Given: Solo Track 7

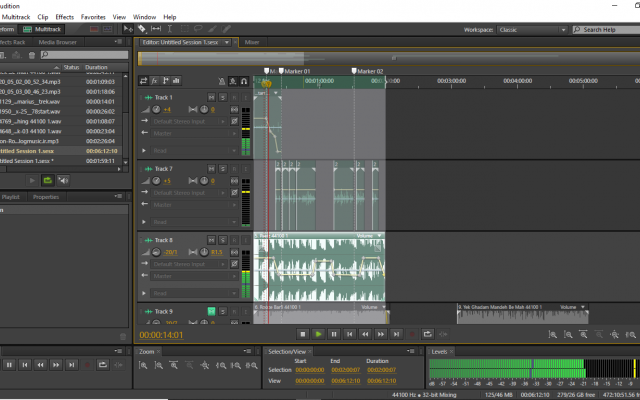Looking at the screenshot, I should [223, 169].
